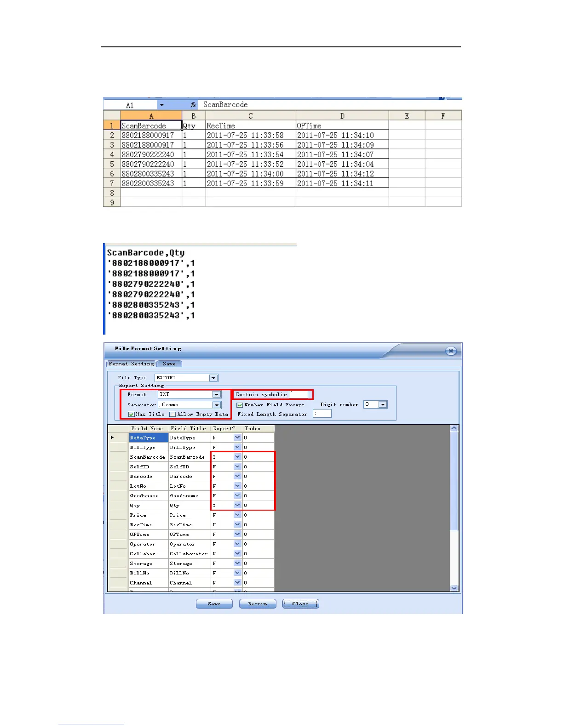This screenshot has width=563, height=728.
Task: Open Export dropdown for Goodsname row
Action: (237, 495)
